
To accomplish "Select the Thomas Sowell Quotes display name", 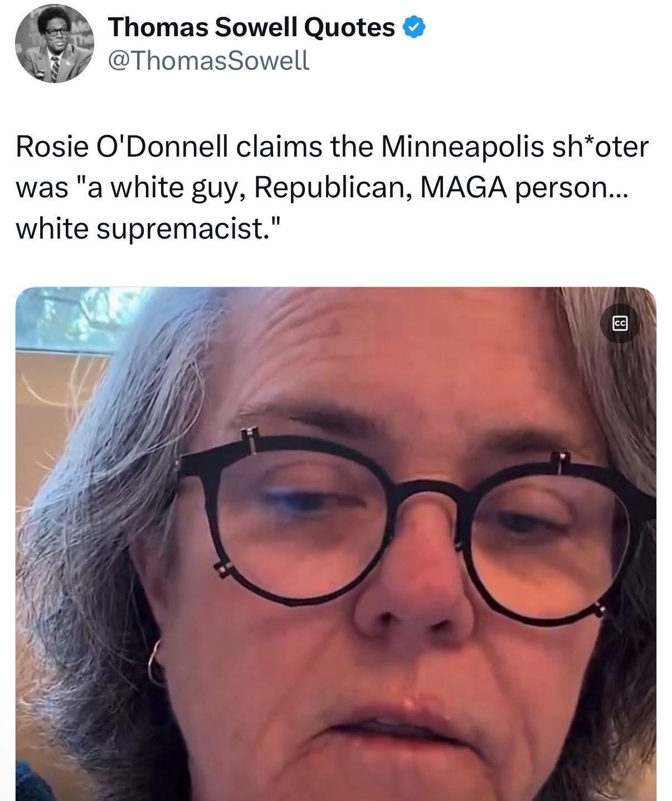I will point(252,27).
